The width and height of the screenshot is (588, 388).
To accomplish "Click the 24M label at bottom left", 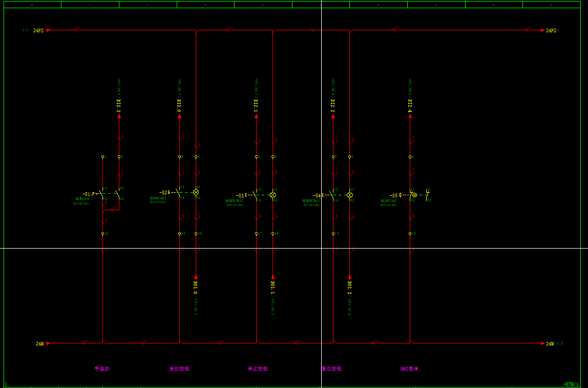I will pos(39,344).
